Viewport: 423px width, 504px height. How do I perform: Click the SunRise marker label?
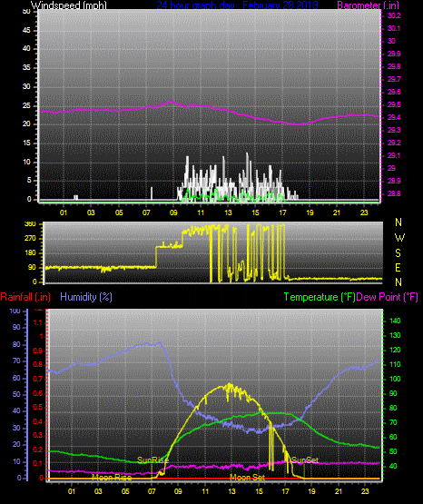coord(152,460)
